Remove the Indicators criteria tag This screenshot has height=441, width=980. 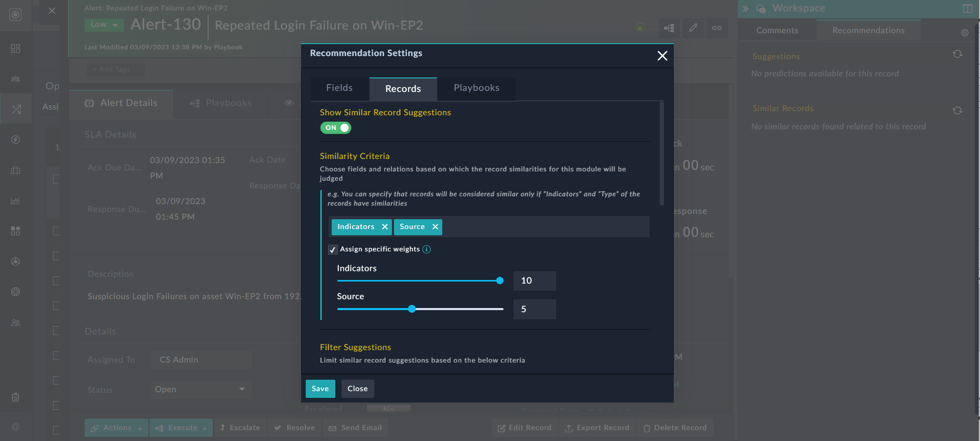click(x=385, y=227)
